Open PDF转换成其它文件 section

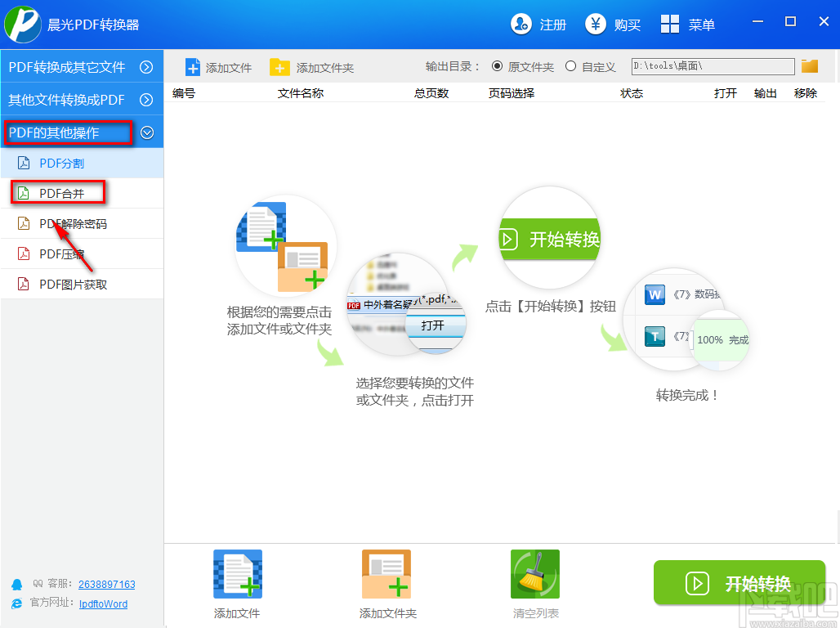(82, 66)
